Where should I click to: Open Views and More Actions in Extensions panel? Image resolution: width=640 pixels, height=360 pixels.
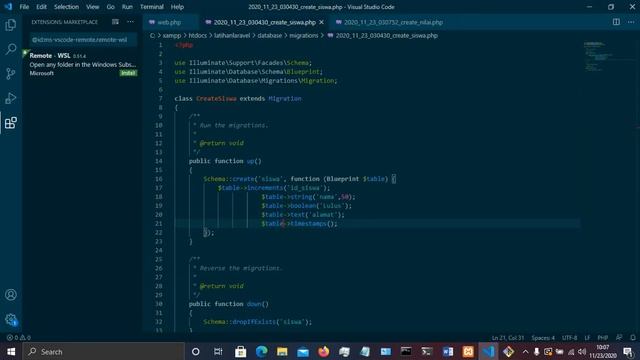[x=130, y=22]
